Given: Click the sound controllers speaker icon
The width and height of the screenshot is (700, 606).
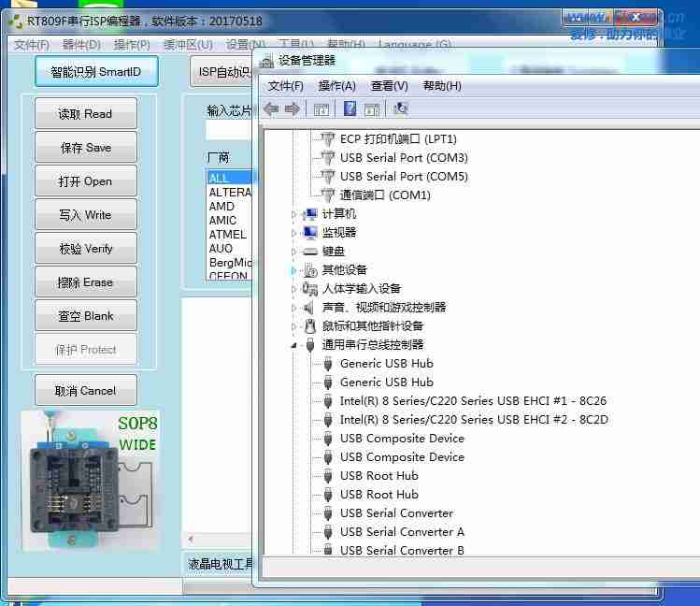Looking at the screenshot, I should point(308,308).
